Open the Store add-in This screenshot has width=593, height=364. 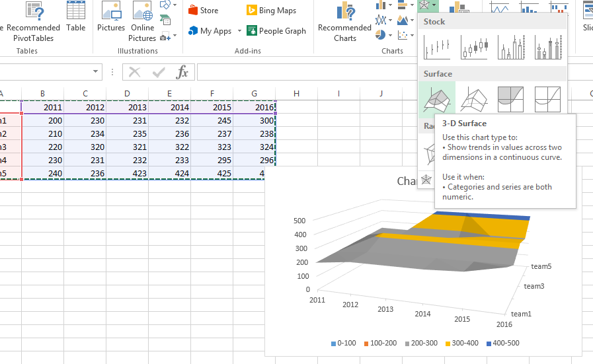[204, 10]
